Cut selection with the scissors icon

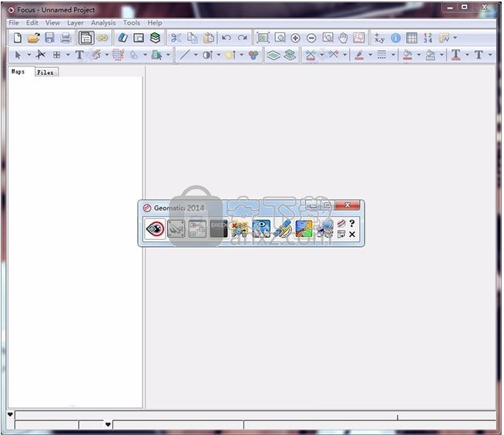176,38
